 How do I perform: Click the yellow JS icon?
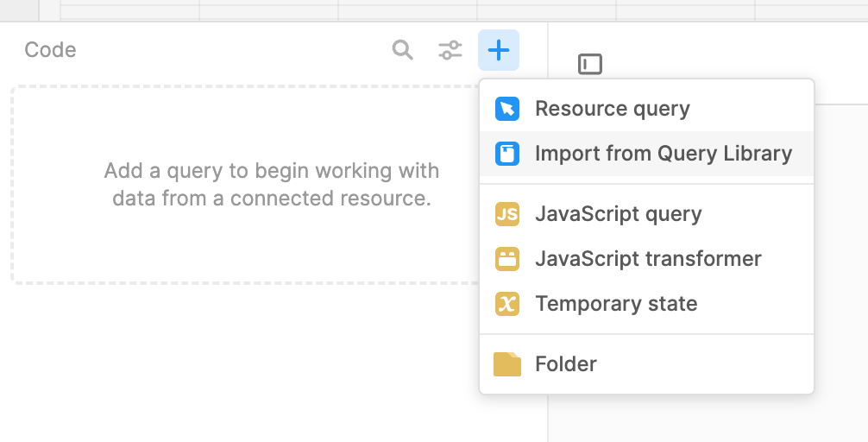[x=506, y=214]
